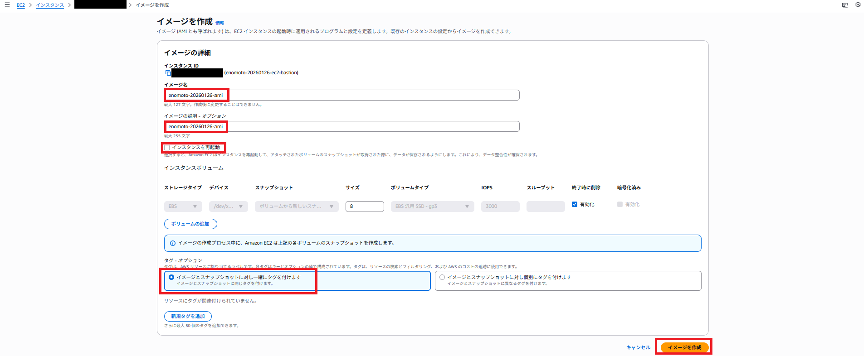Enable the インスタンスを再起動 checkbox
Viewport: 868px width, 356px height.
click(x=167, y=148)
